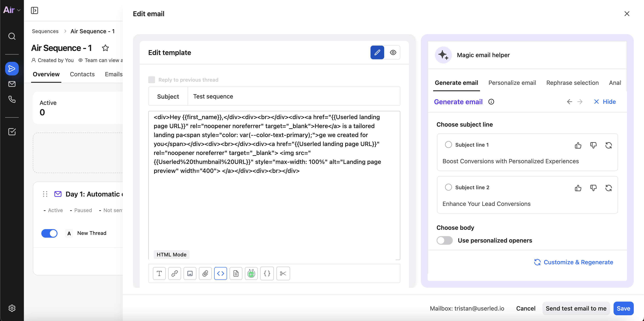644x321 pixels.
Task: Click the insert link toolbar icon
Action: click(174, 273)
